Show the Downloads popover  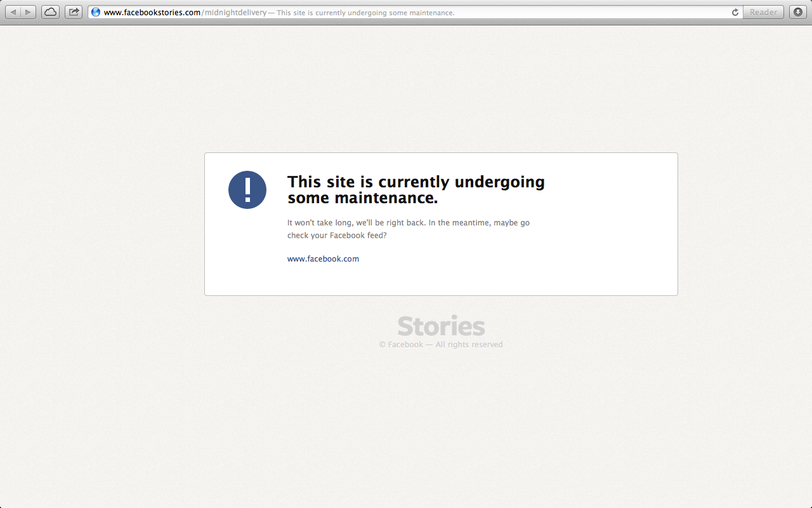pyautogui.click(x=797, y=12)
